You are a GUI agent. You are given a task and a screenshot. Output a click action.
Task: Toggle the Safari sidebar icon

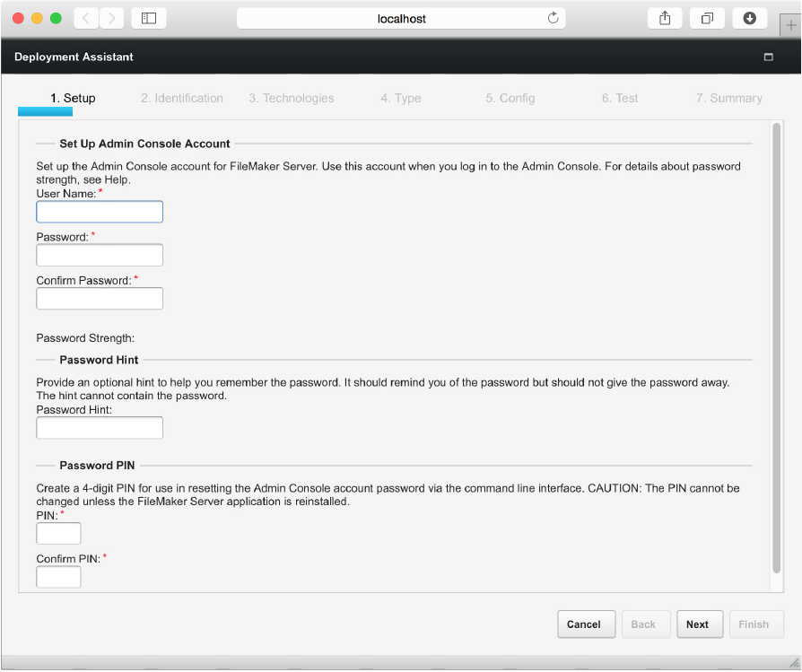(x=149, y=18)
